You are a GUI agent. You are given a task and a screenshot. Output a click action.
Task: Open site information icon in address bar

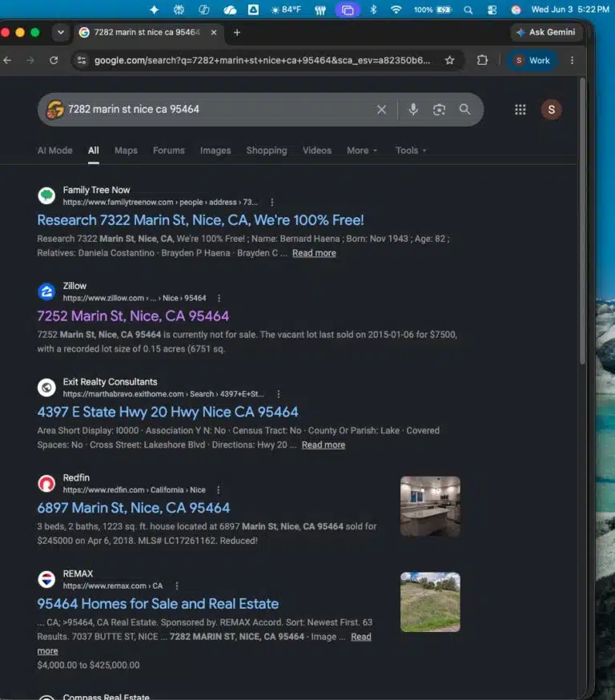pos(82,60)
